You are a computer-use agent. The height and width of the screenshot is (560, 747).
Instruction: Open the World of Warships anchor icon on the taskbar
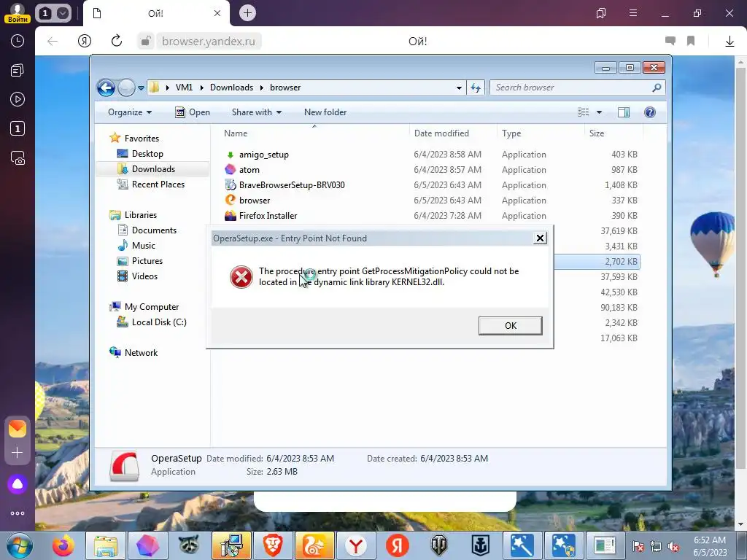[x=480, y=545]
